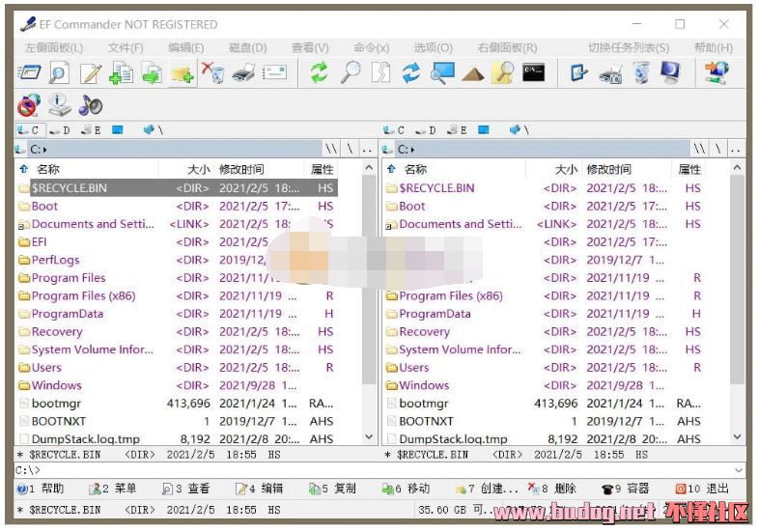
Task: Go to parent directory arrow in left panel
Action: point(24,169)
